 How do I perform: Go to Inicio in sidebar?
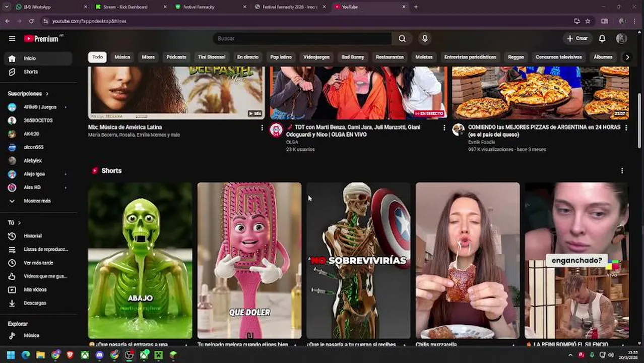click(38, 58)
